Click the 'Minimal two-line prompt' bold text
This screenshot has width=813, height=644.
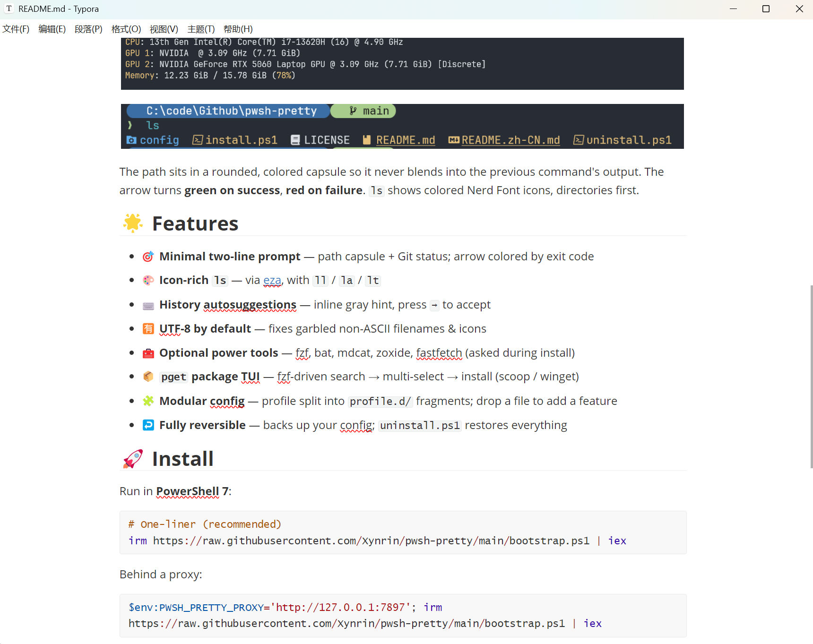click(x=230, y=257)
